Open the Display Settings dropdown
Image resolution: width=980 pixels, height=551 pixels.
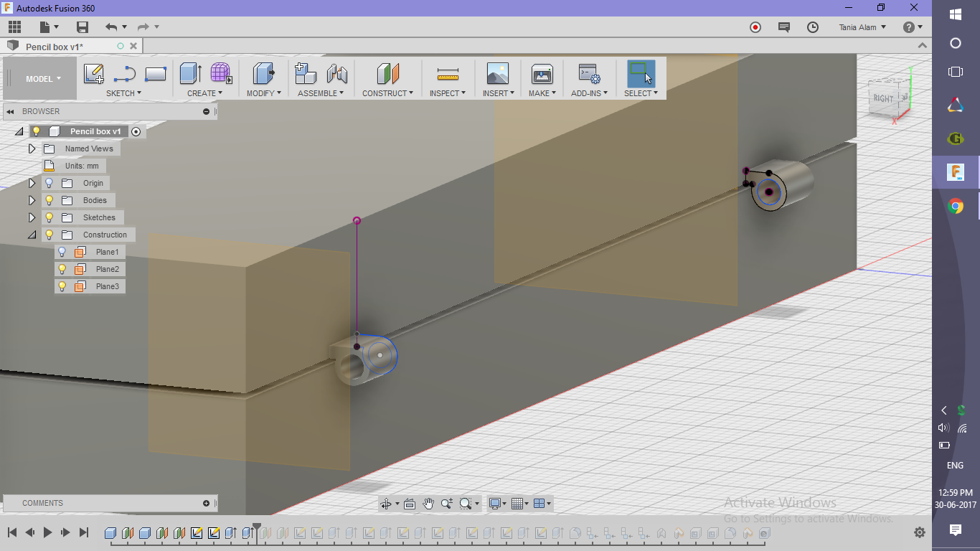coord(497,504)
